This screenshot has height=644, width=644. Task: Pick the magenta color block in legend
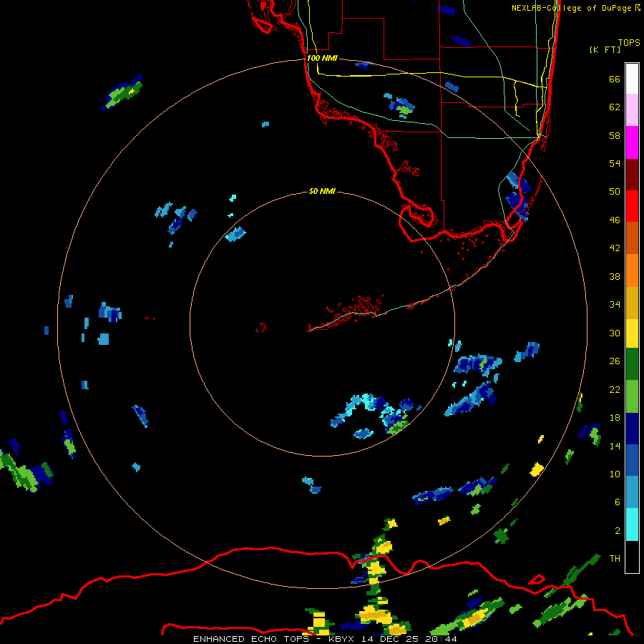[632, 142]
